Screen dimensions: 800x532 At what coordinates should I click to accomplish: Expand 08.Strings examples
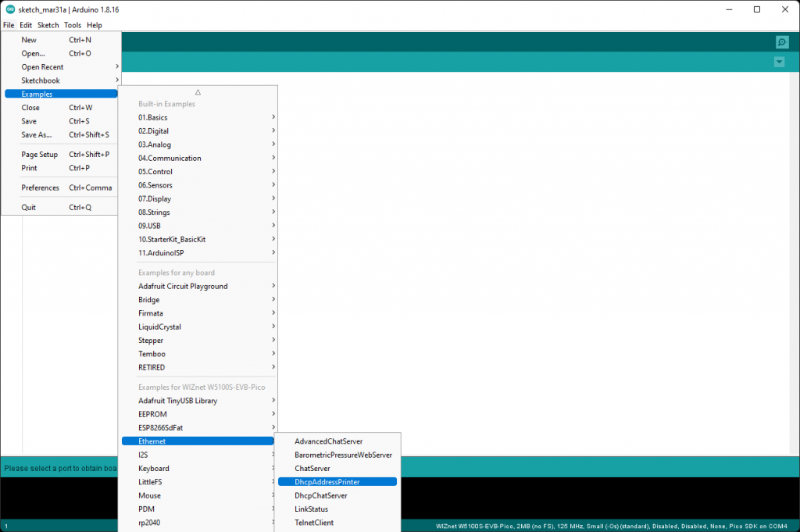pyautogui.click(x=199, y=212)
